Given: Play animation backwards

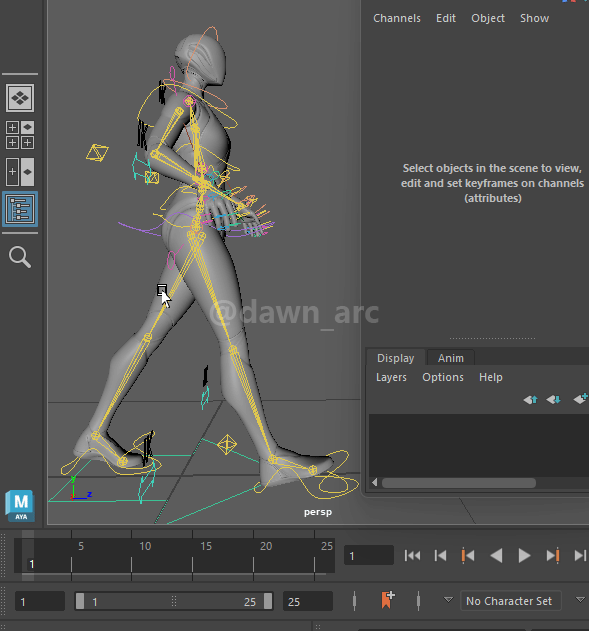Looking at the screenshot, I should click(496, 556).
